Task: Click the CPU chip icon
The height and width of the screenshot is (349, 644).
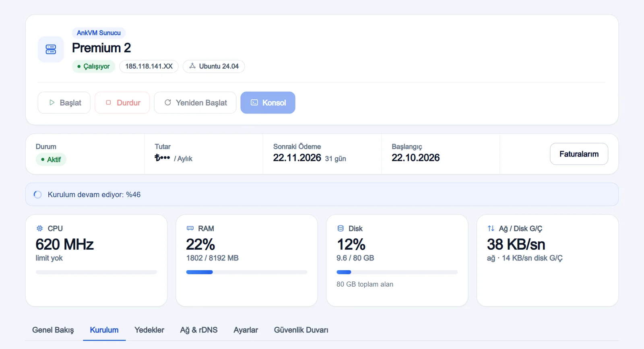Action: 39,228
